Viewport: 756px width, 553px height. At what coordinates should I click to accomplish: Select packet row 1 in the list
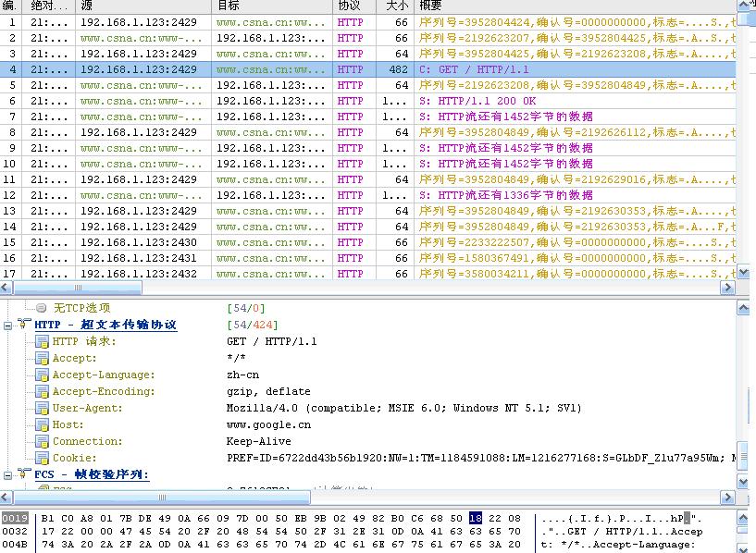(368, 22)
